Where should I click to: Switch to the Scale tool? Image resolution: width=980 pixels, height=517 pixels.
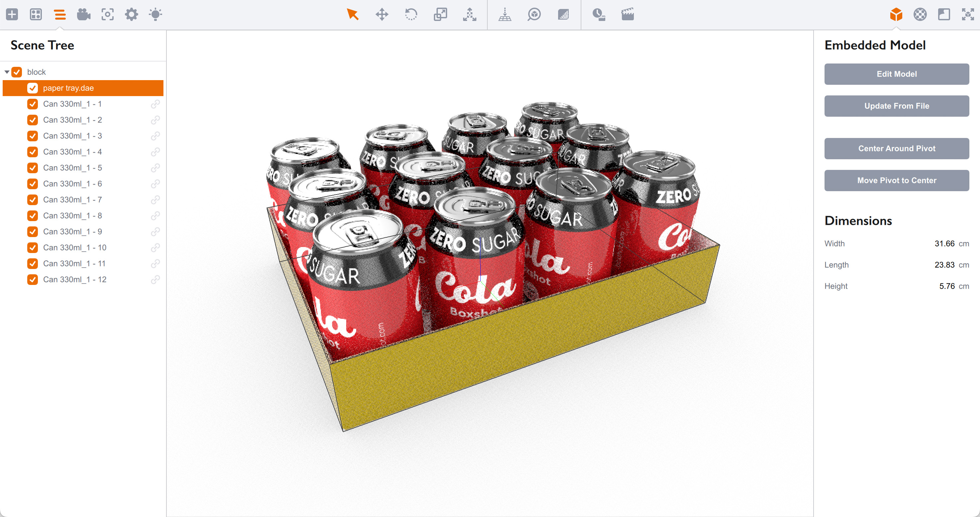(441, 15)
